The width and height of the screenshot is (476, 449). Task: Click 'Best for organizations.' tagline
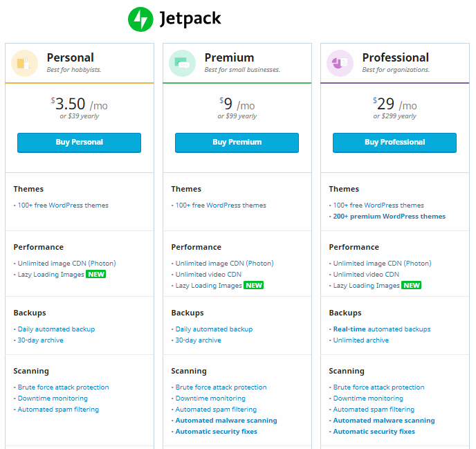396,70
